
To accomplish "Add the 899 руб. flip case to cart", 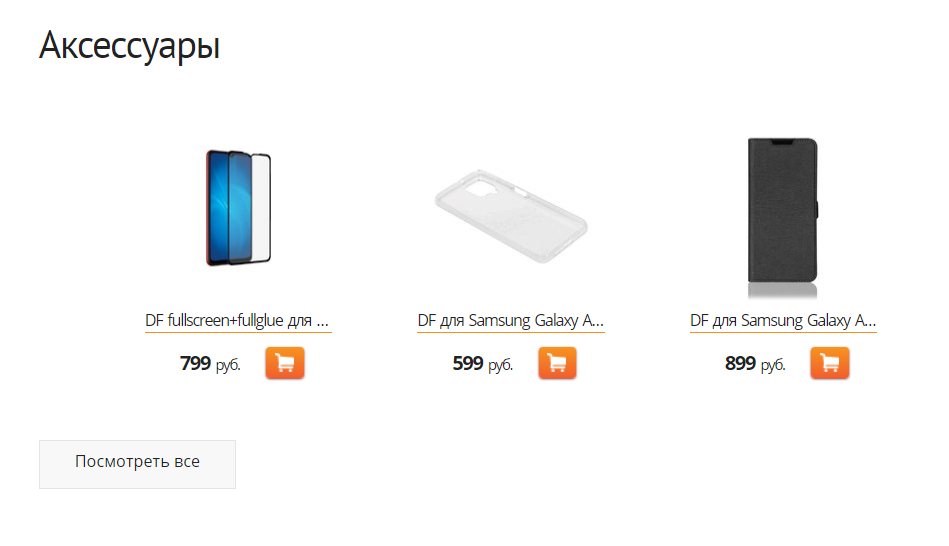I will coord(830,363).
